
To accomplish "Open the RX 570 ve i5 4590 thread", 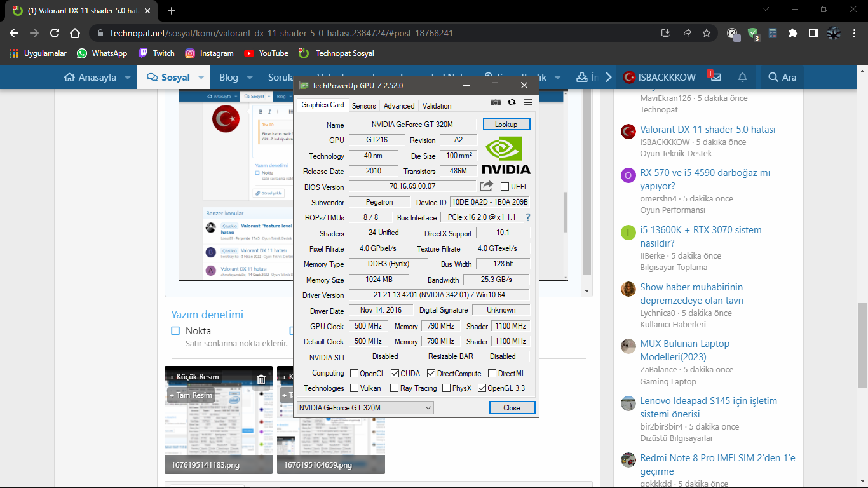I will [705, 179].
